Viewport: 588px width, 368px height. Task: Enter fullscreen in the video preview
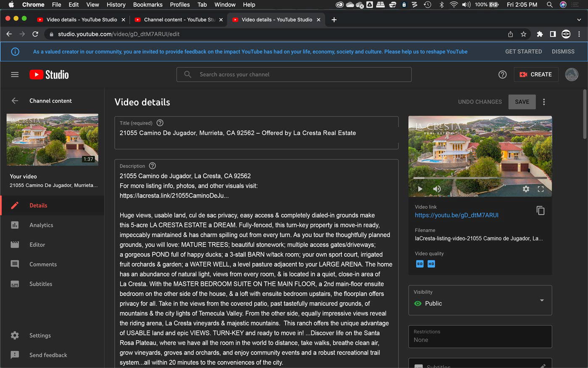[x=541, y=189]
